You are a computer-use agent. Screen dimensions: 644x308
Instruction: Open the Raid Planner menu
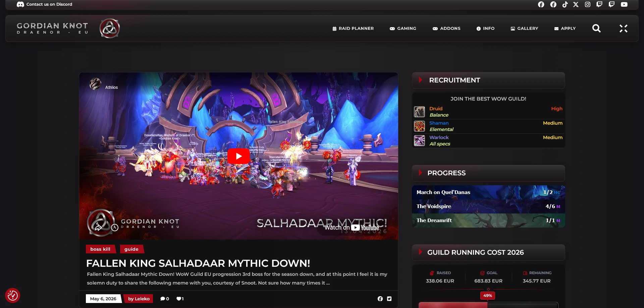(353, 28)
